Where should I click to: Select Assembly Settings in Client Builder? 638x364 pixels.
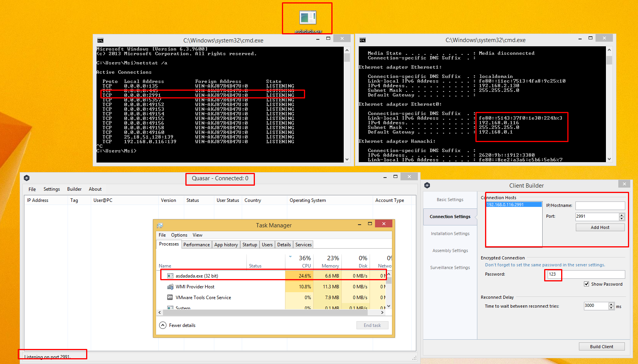click(x=450, y=251)
